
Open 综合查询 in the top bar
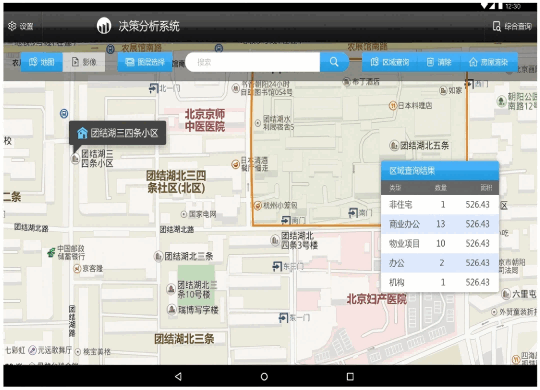point(512,26)
